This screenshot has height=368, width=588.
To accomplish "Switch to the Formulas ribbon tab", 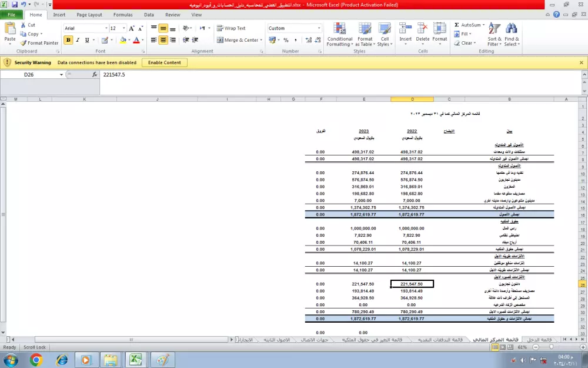I will 123,15.
